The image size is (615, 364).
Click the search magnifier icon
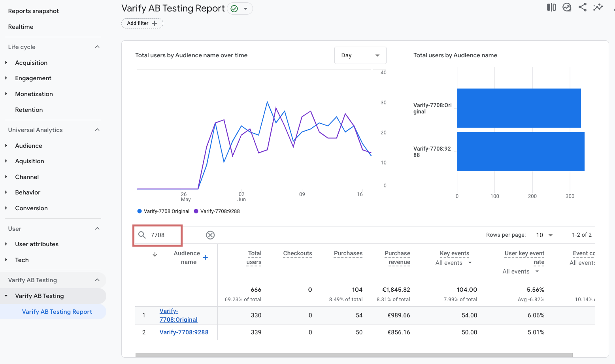click(x=142, y=235)
